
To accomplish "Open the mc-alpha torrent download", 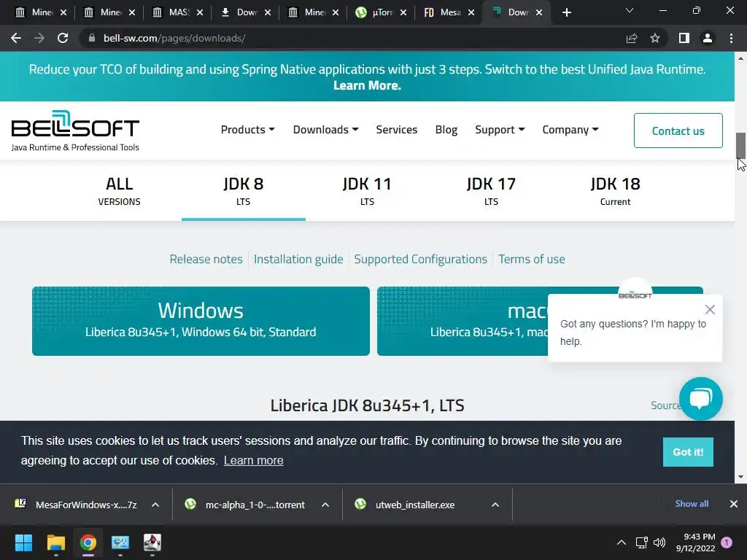I will [247, 505].
